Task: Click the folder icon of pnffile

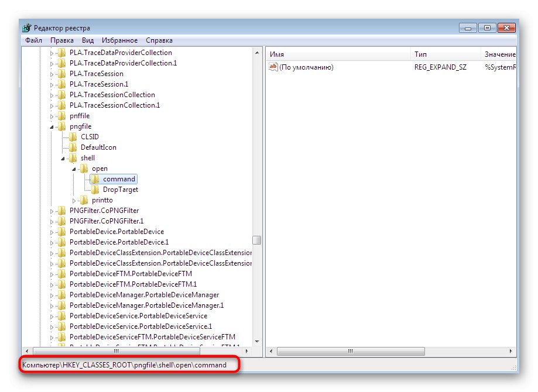Action: coord(61,116)
